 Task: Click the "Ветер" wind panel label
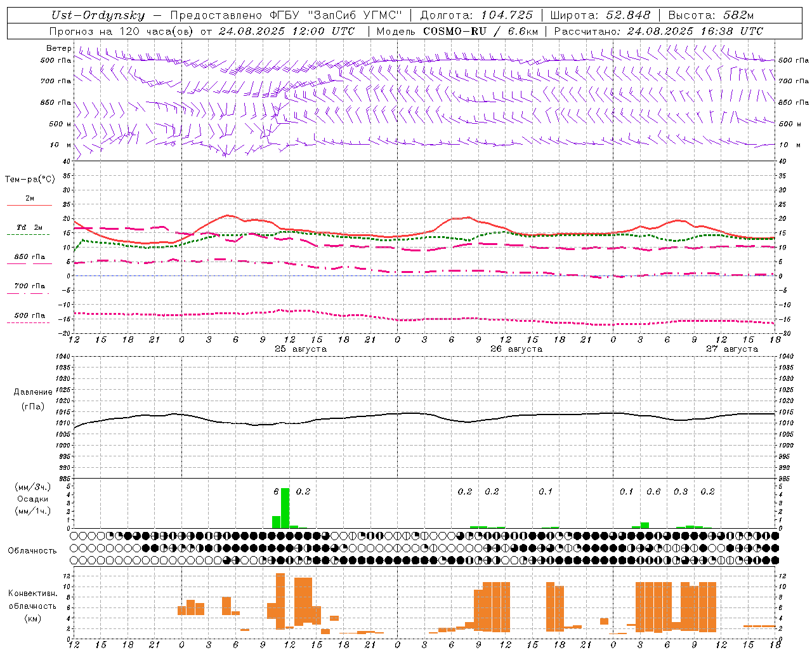pos(59,48)
